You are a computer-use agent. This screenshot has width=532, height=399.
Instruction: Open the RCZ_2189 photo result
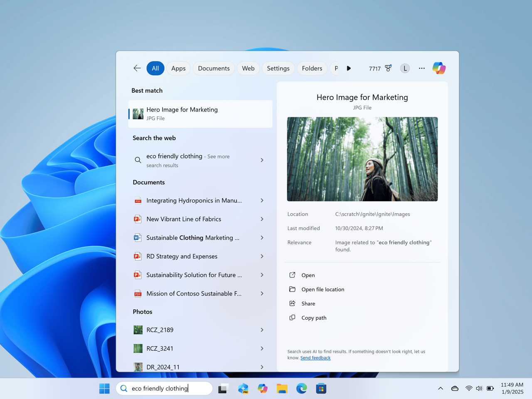point(200,330)
